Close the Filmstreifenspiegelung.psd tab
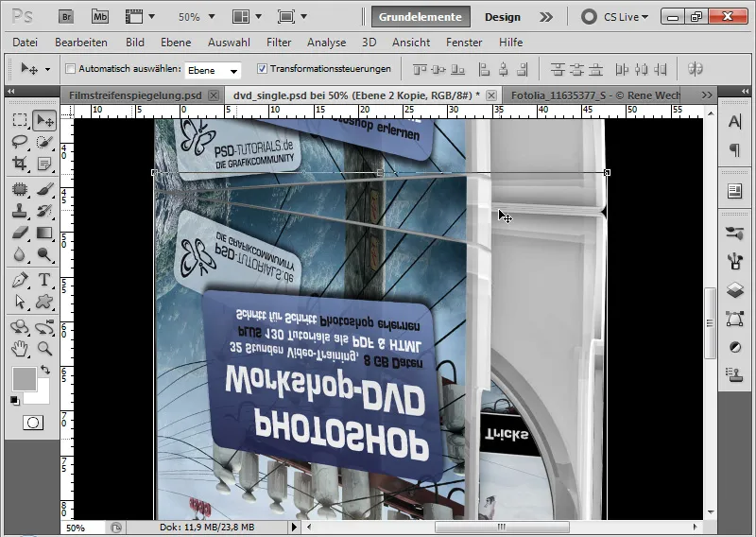Image resolution: width=756 pixels, height=537 pixels. click(x=214, y=95)
